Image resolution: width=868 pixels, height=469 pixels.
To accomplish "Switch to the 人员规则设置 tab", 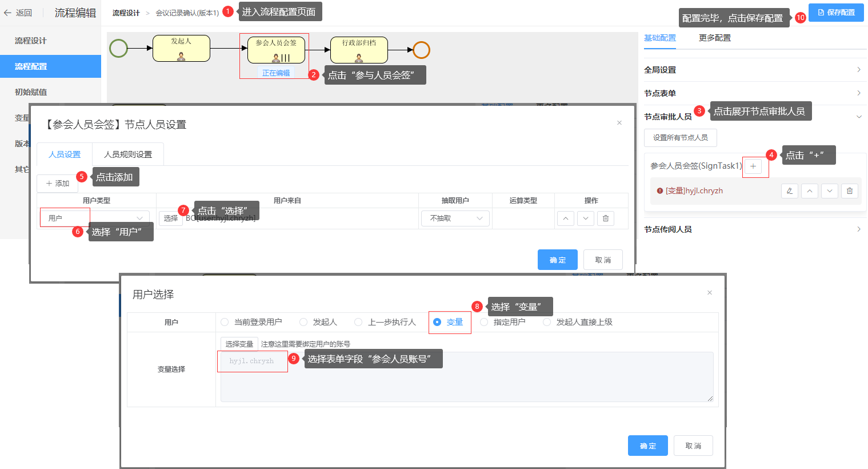I will click(128, 154).
